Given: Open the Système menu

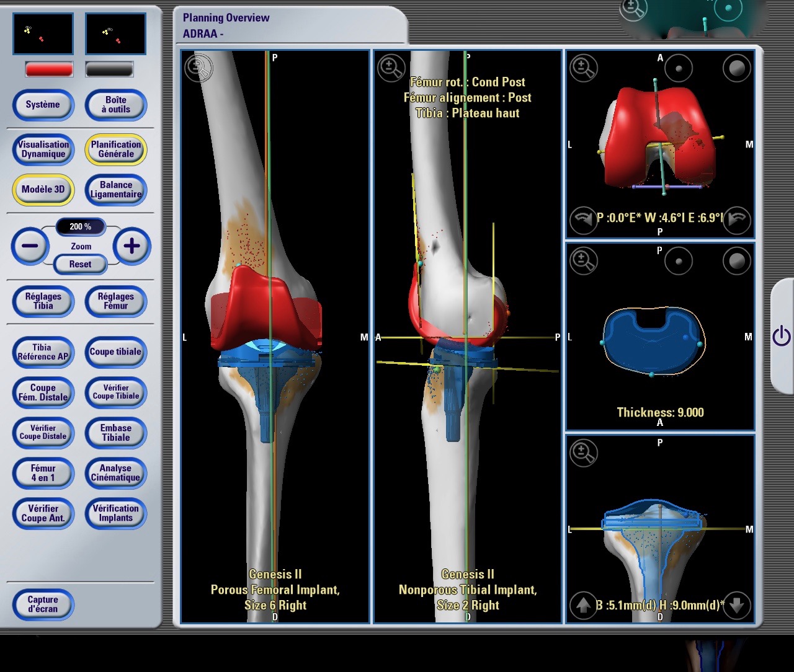Looking at the screenshot, I should [x=43, y=104].
